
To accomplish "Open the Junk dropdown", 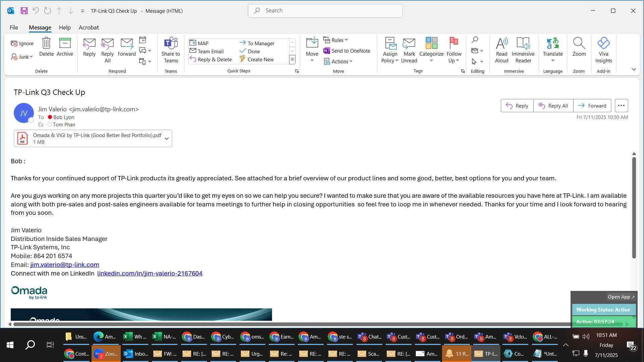I will pyautogui.click(x=22, y=57).
